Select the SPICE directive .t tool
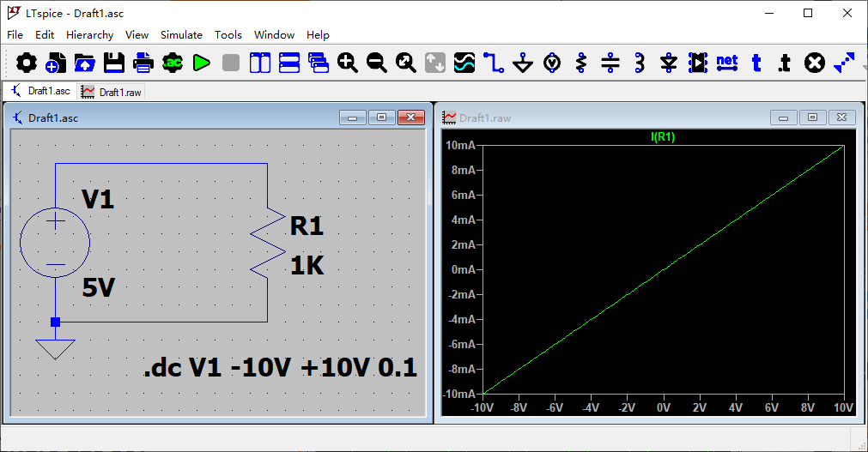868x452 pixels. [x=785, y=63]
